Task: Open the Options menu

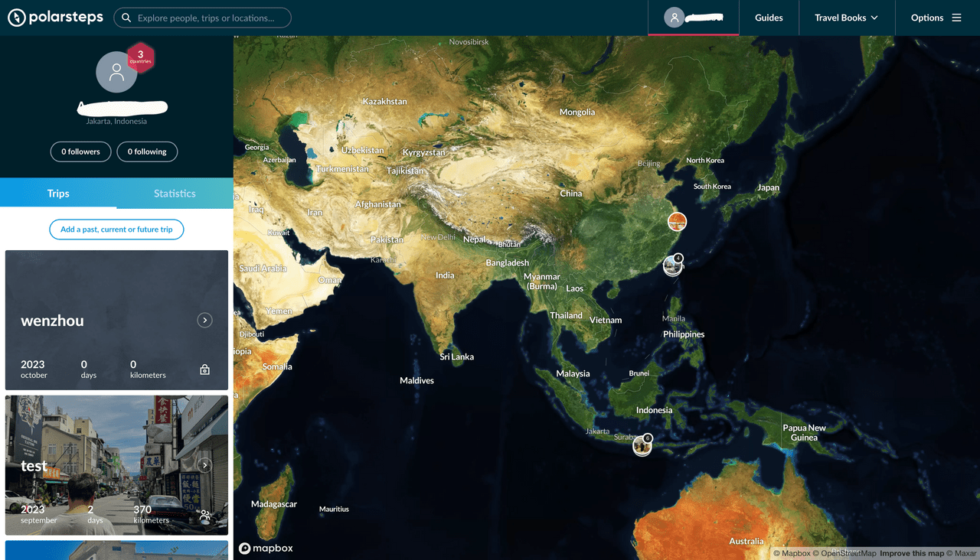Action: [x=936, y=18]
